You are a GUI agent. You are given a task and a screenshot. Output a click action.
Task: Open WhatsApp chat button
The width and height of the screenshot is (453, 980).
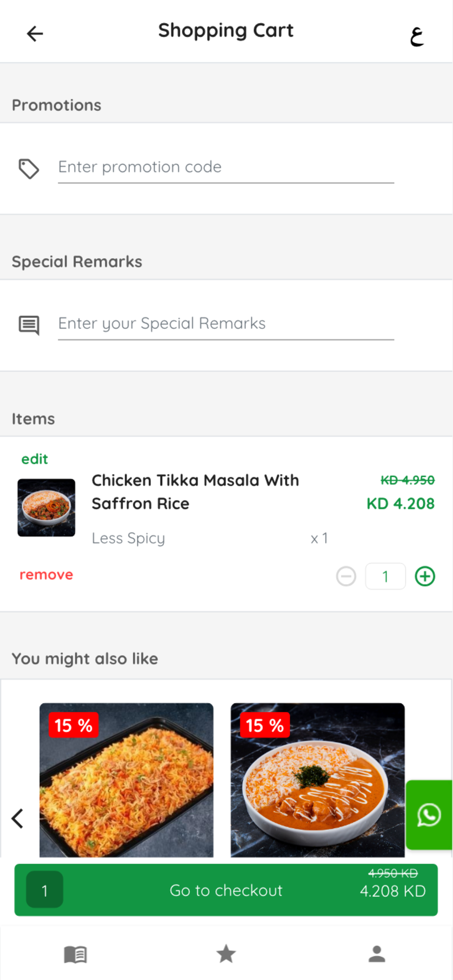click(429, 814)
